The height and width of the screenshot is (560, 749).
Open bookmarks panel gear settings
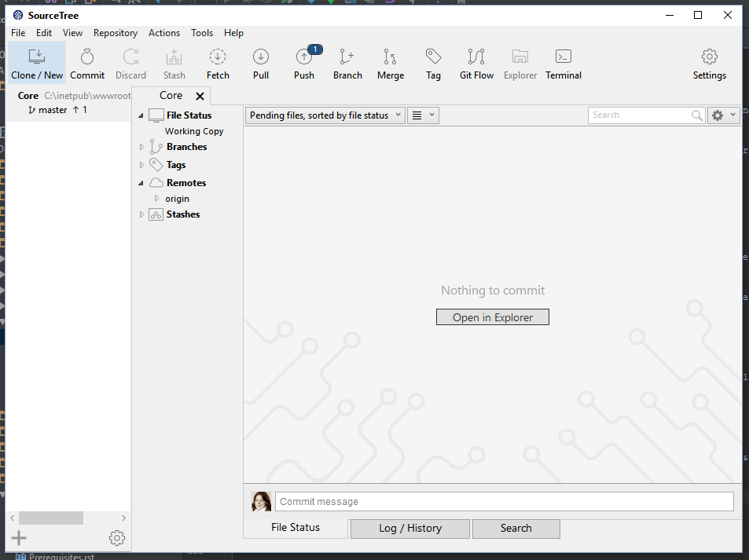(117, 538)
